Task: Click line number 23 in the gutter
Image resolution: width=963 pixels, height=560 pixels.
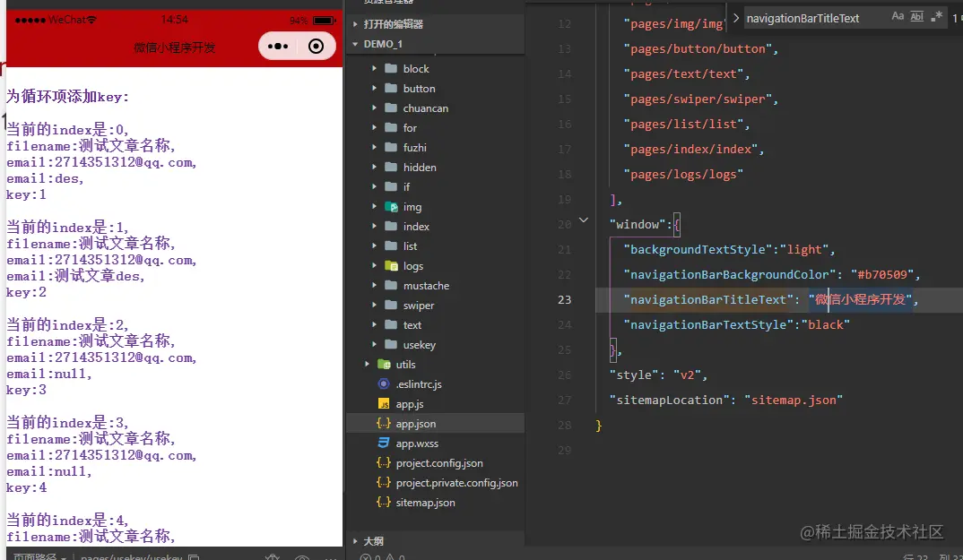Action: pyautogui.click(x=564, y=299)
